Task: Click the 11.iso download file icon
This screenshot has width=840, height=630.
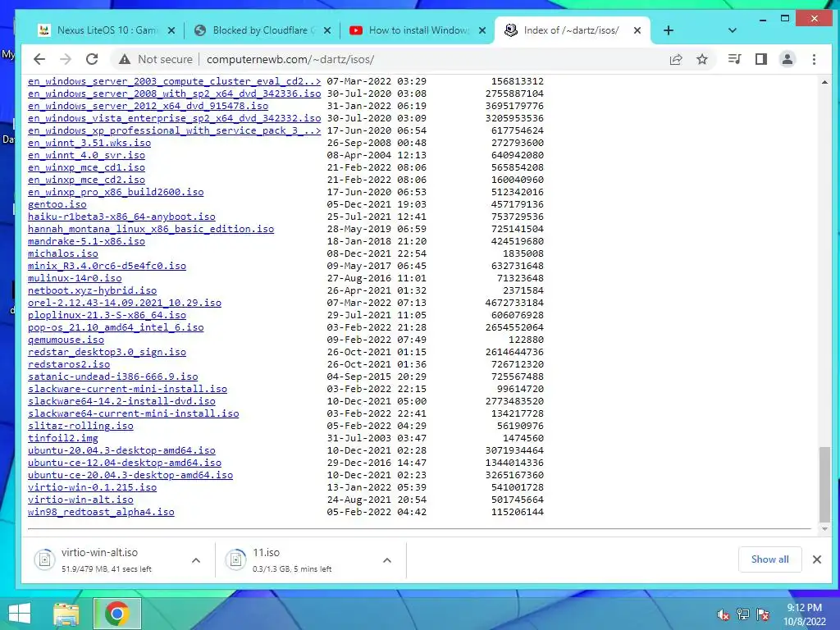Action: click(x=235, y=559)
